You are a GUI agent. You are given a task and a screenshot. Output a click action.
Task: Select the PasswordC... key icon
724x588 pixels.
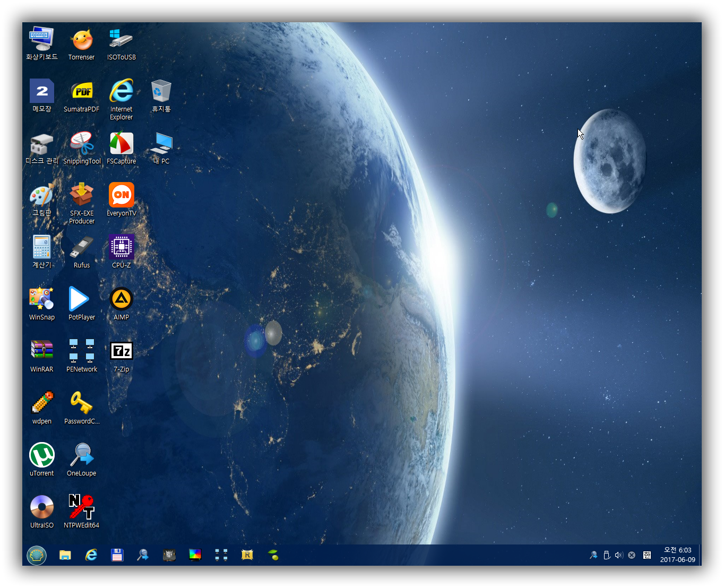[82, 407]
